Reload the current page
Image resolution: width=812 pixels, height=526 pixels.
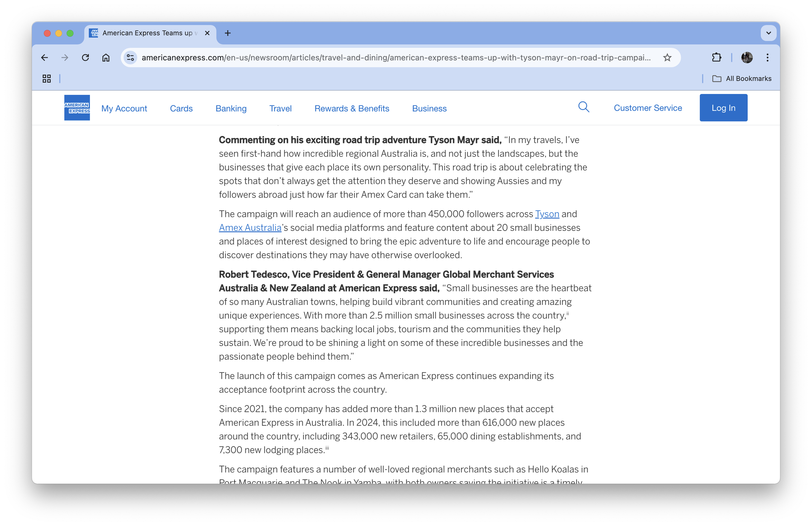click(85, 58)
